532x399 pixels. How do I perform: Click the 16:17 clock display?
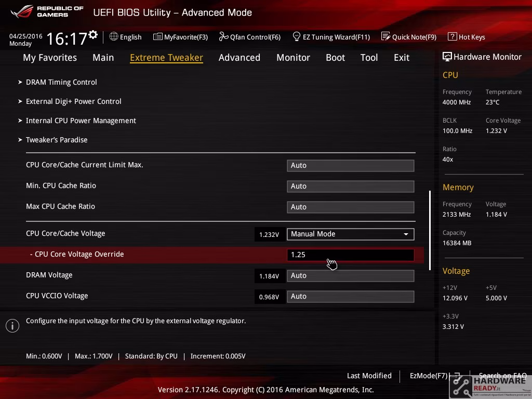tap(66, 38)
